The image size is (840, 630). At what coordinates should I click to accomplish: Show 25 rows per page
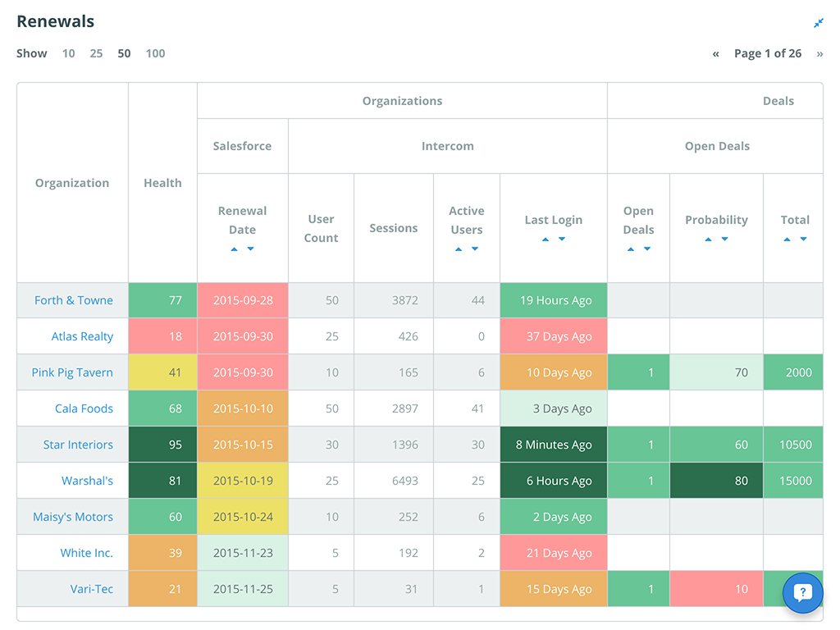pyautogui.click(x=96, y=53)
